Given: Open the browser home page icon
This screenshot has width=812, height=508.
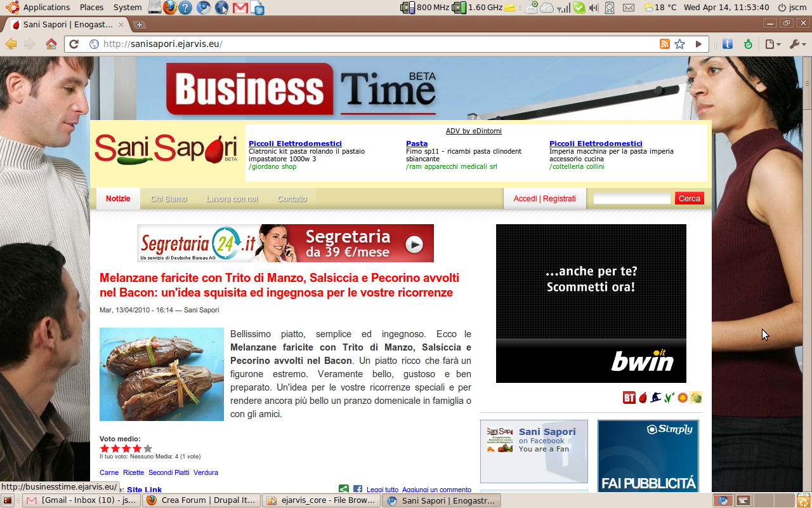Looking at the screenshot, I should [51, 44].
